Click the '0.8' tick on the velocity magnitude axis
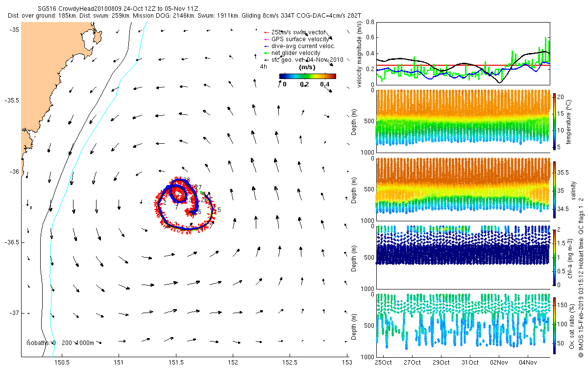588x368 pixels. (x=370, y=23)
